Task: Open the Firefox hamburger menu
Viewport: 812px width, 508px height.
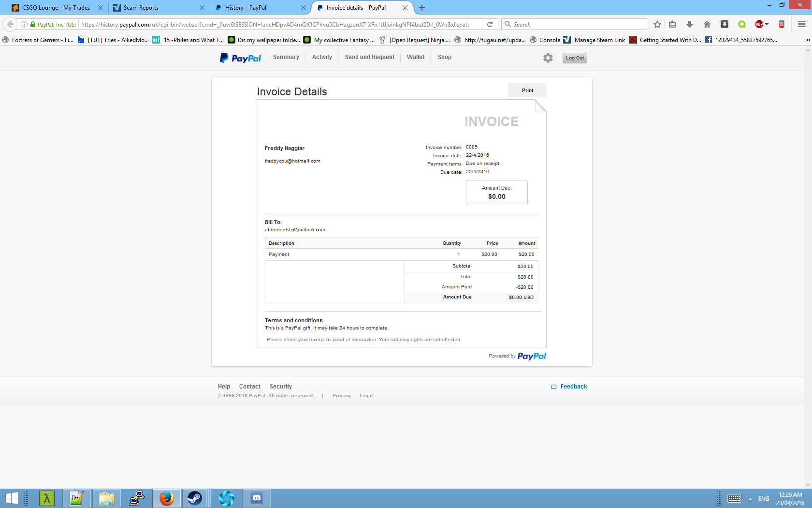Action: [801, 25]
